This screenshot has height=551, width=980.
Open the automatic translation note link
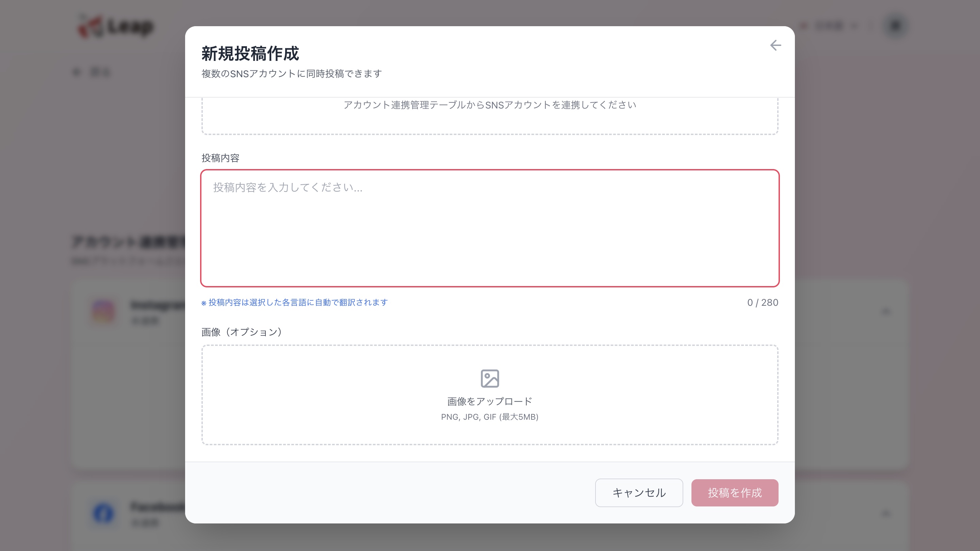[294, 302]
